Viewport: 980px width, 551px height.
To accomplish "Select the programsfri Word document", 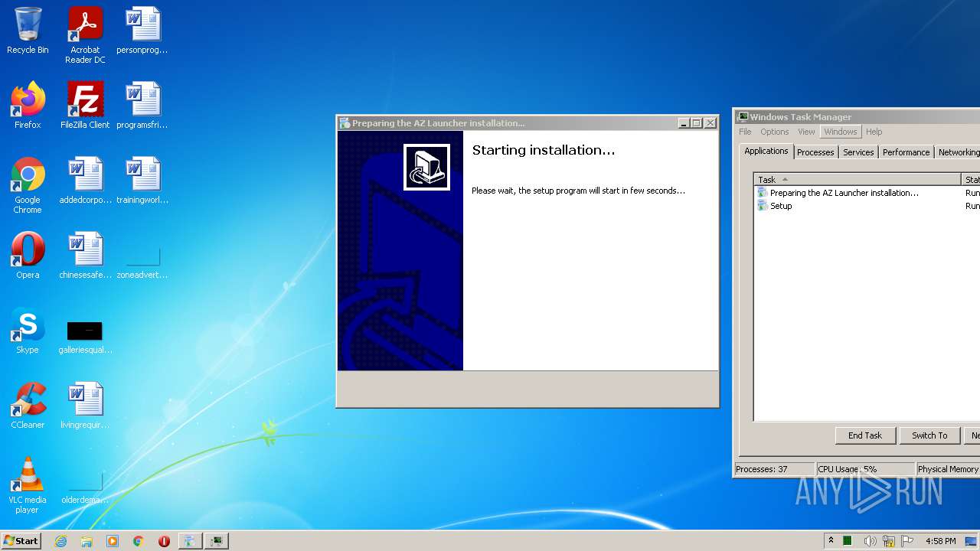I will pos(142,106).
